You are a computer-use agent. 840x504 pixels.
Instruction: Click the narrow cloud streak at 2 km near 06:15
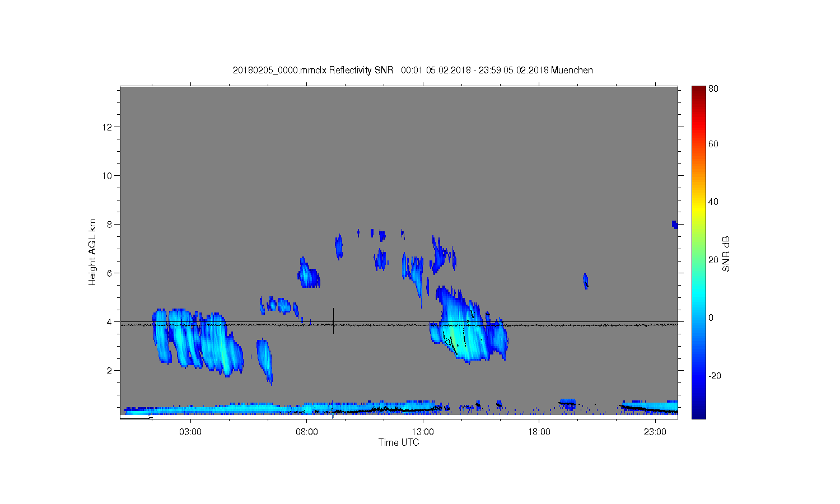(x=265, y=361)
